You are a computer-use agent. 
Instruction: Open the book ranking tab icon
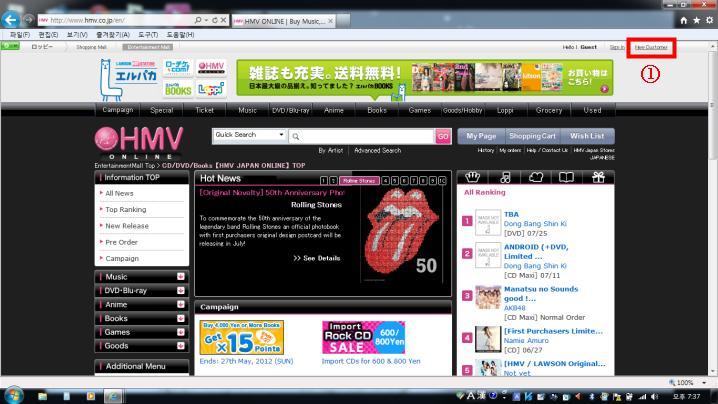(x=566, y=177)
